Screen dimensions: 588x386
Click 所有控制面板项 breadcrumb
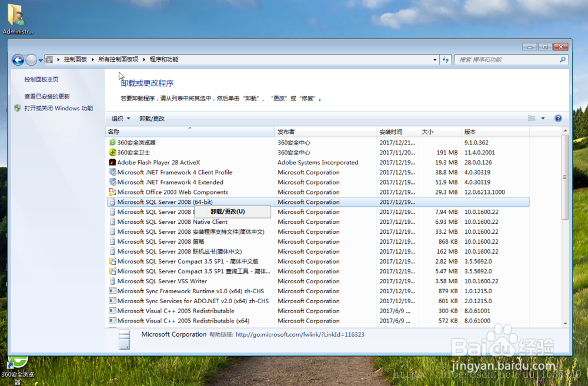coord(118,59)
